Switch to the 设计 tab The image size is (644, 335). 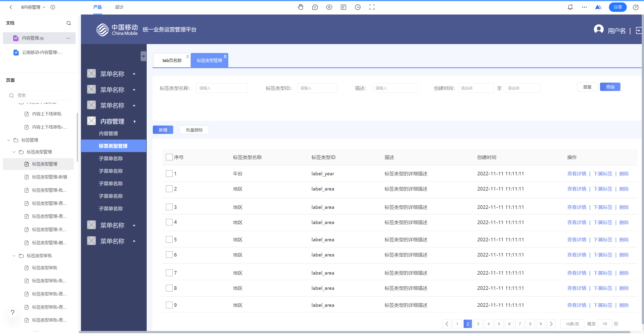click(x=119, y=7)
